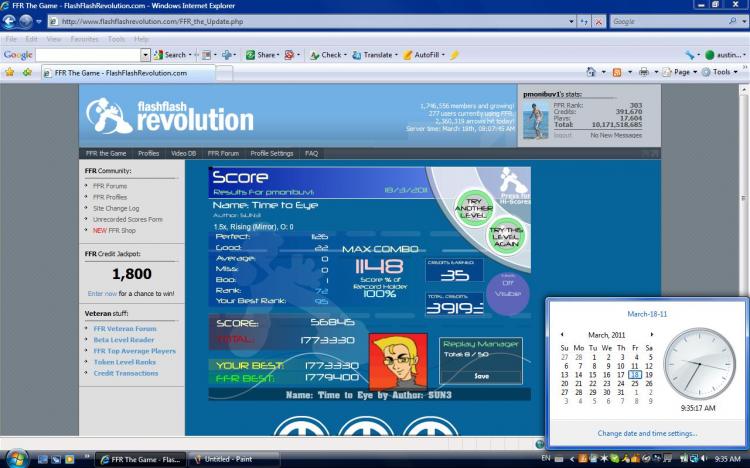Click the search magnifier in Google box
The height and width of the screenshot is (468, 750).
coord(732,22)
